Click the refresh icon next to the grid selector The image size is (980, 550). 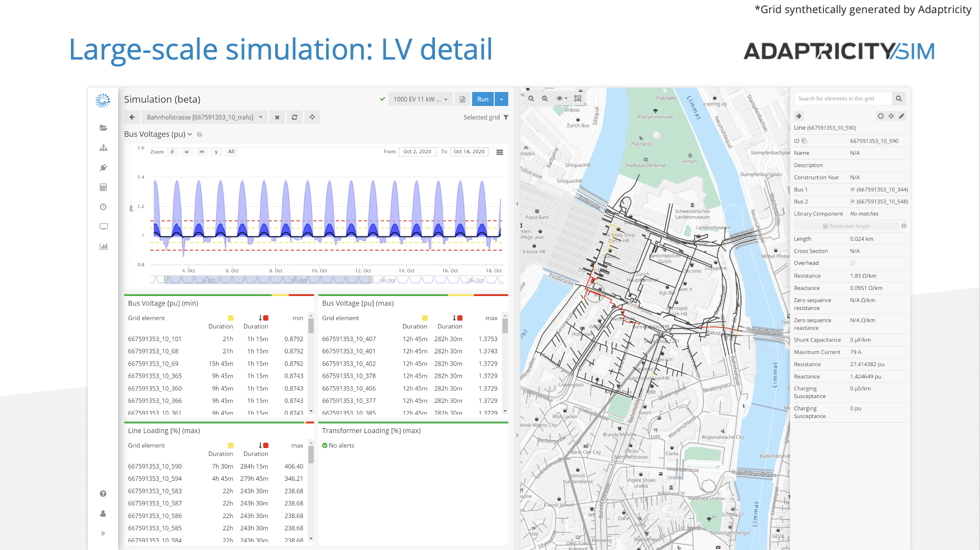click(x=294, y=117)
